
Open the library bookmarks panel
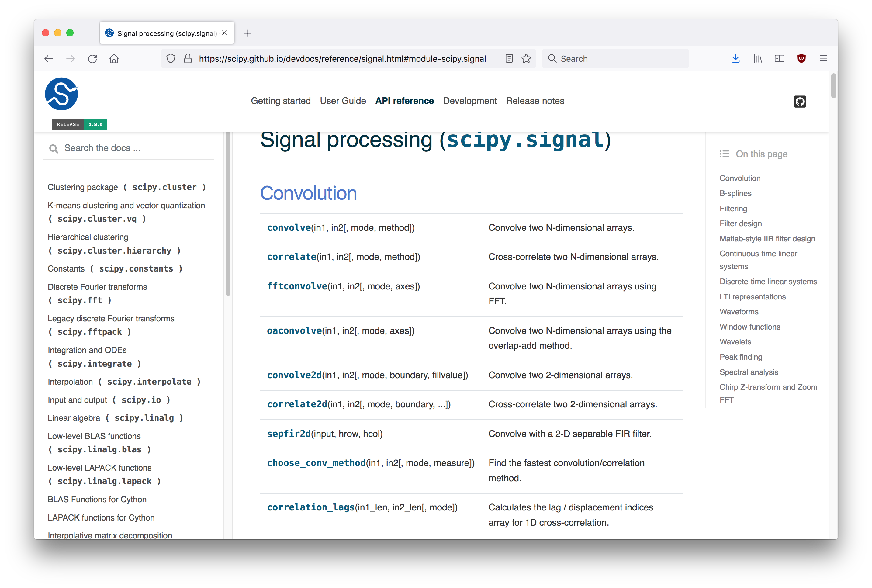click(x=757, y=58)
